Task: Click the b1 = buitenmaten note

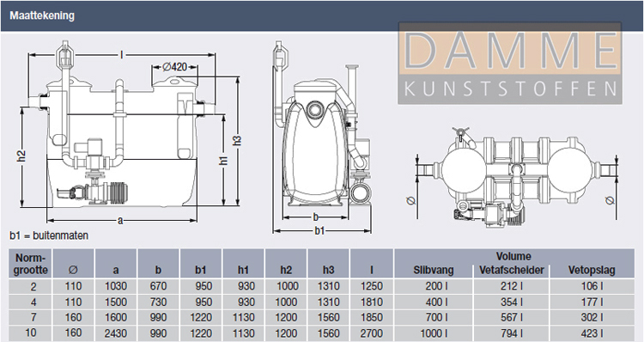Action: coord(49,235)
